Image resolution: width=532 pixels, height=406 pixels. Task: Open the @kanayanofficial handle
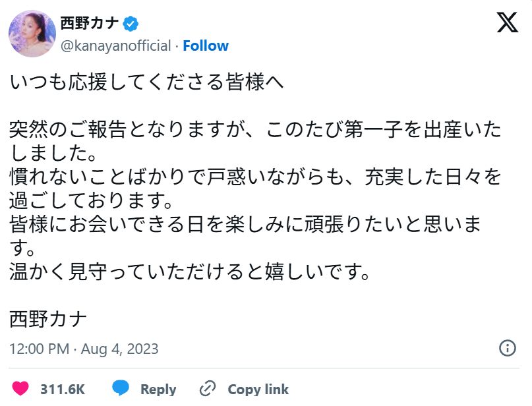pyautogui.click(x=116, y=45)
